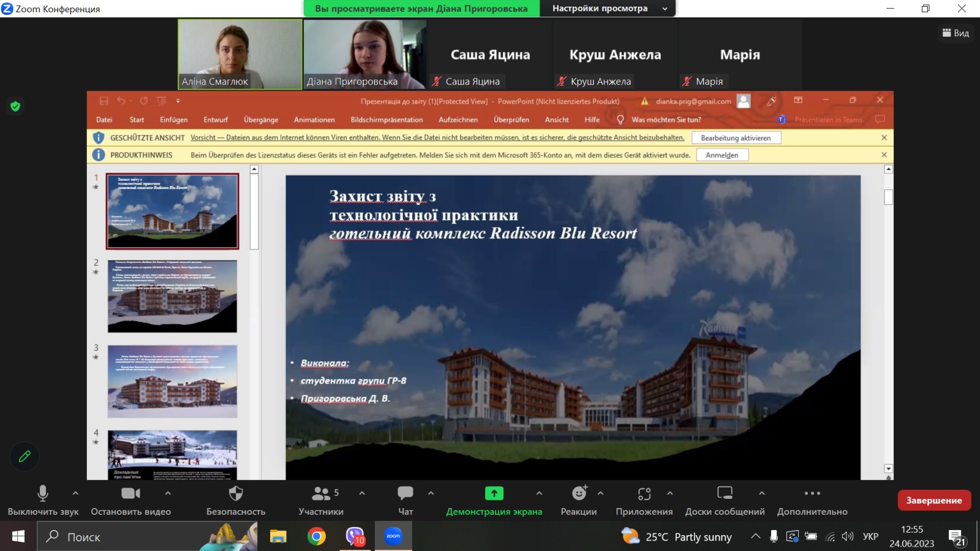Click the green annotation pencil icon
This screenshot has height=551, width=980.
(24, 456)
